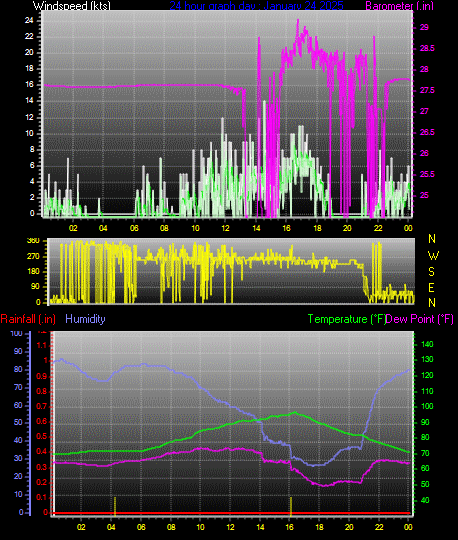The height and width of the screenshot is (540, 458).
Task: Click the S compass letter beside direction chart
Action: click(x=431, y=272)
